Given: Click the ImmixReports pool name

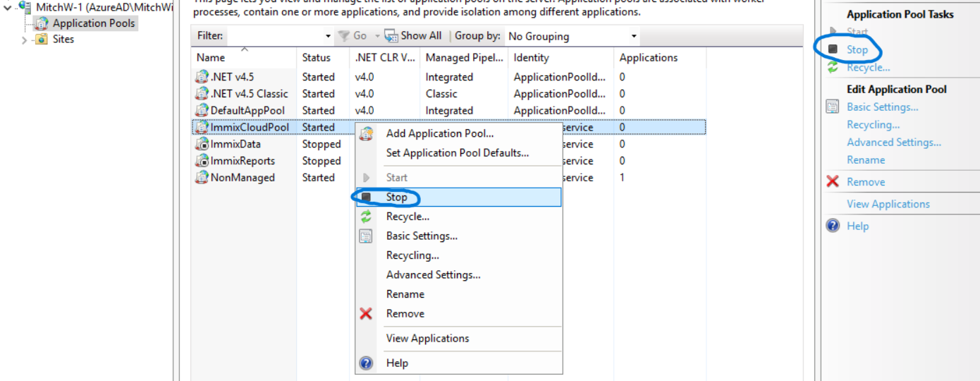Looking at the screenshot, I should click(243, 161).
